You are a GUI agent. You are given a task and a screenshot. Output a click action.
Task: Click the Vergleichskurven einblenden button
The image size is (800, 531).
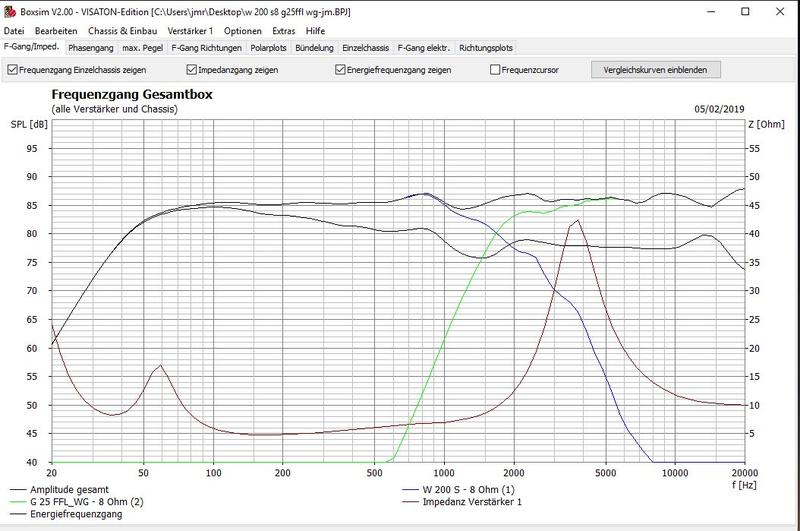(x=656, y=70)
